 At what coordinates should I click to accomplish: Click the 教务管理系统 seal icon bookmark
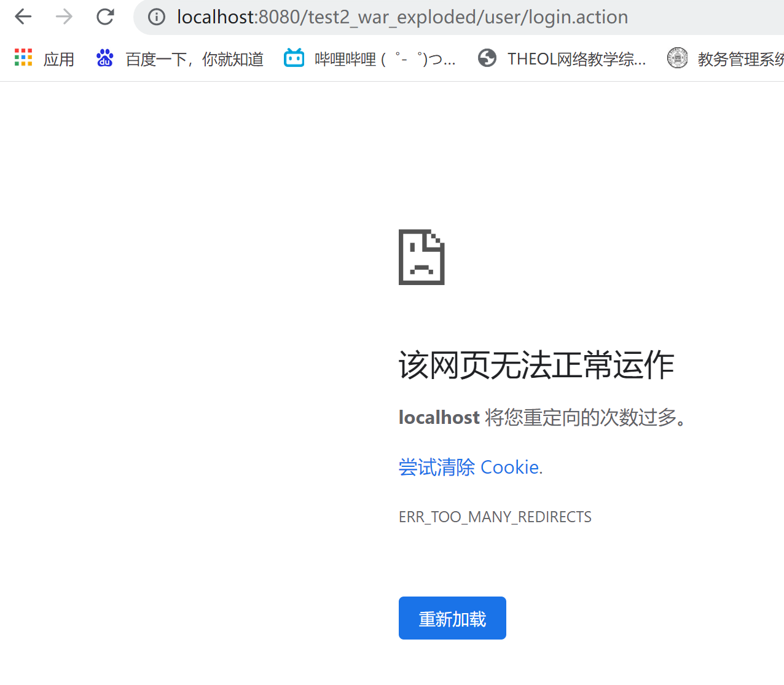point(677,57)
